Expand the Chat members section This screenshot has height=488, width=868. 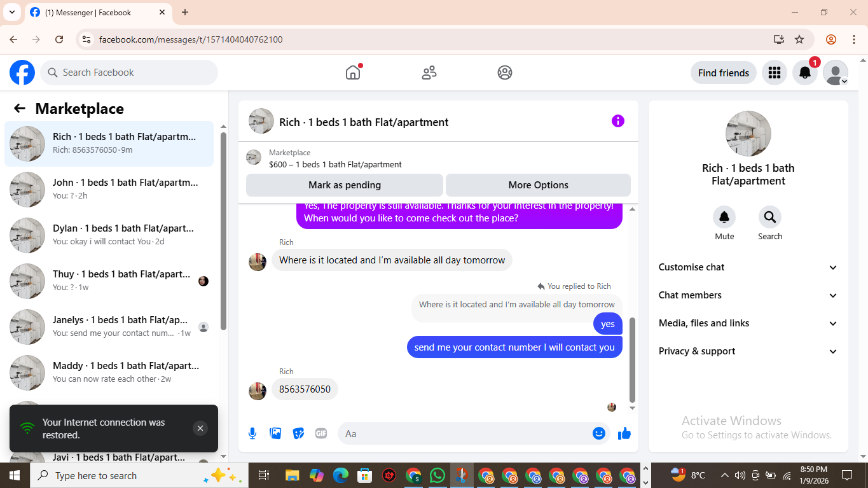(748, 295)
